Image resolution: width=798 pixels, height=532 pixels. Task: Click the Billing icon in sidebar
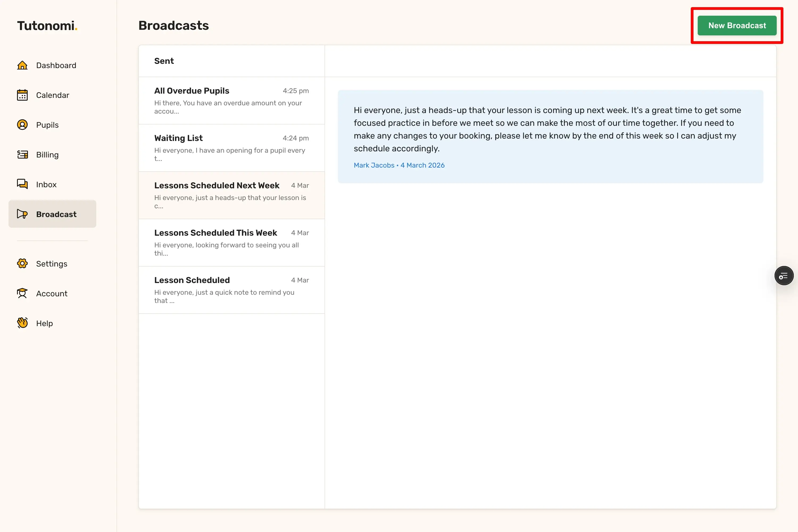22,155
